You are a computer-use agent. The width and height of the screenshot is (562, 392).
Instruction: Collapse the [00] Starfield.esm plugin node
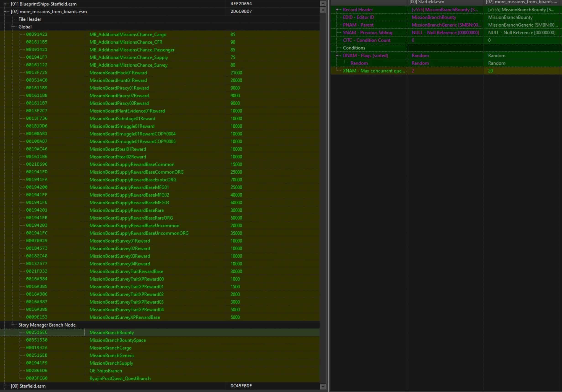click(x=5, y=386)
